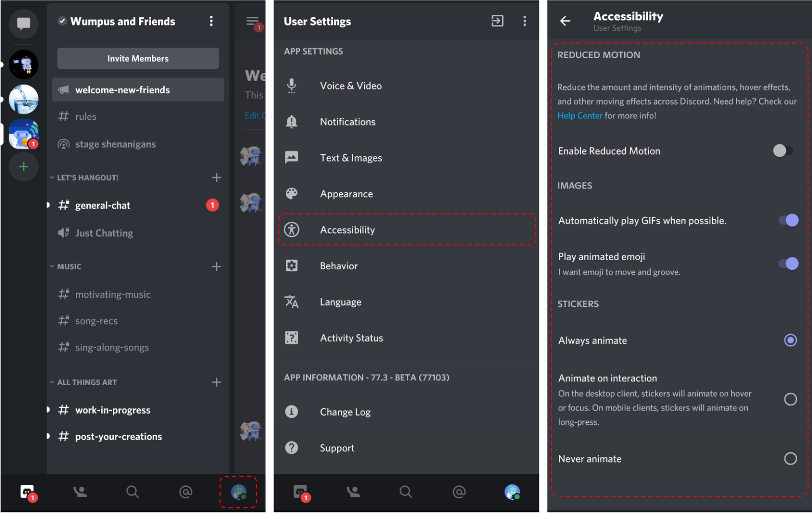Open post-your-creations channel

pos(138,437)
